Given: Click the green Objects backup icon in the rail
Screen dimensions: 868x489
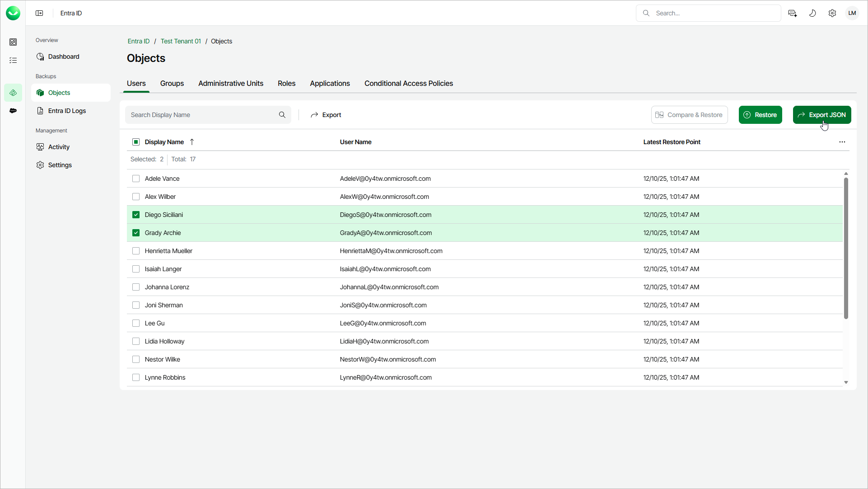Looking at the screenshot, I should click(13, 93).
